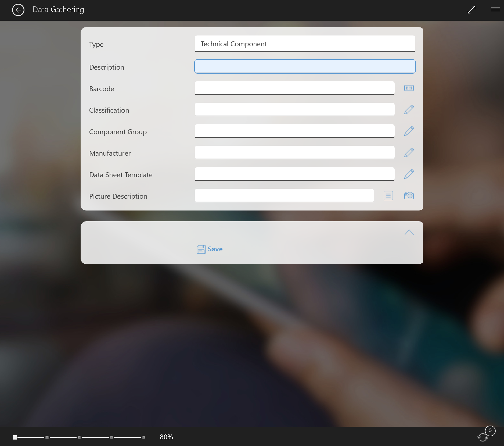This screenshot has width=504, height=446.
Task: Select the second marker on the progress slider
Action: pos(47,437)
